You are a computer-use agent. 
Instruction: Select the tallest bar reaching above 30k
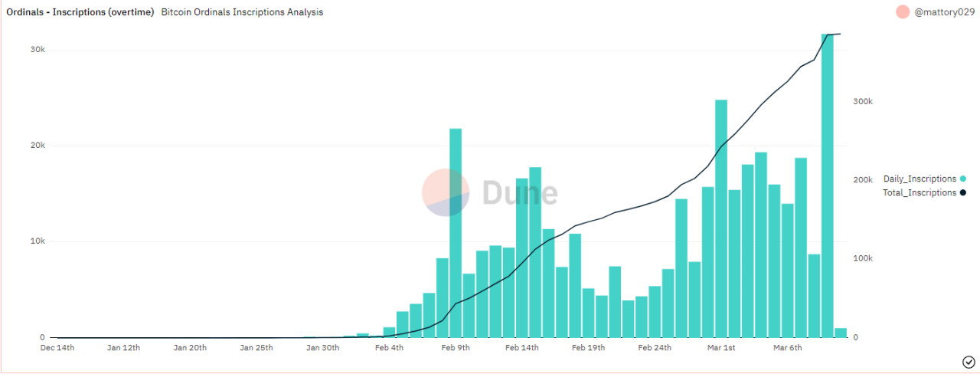827,185
